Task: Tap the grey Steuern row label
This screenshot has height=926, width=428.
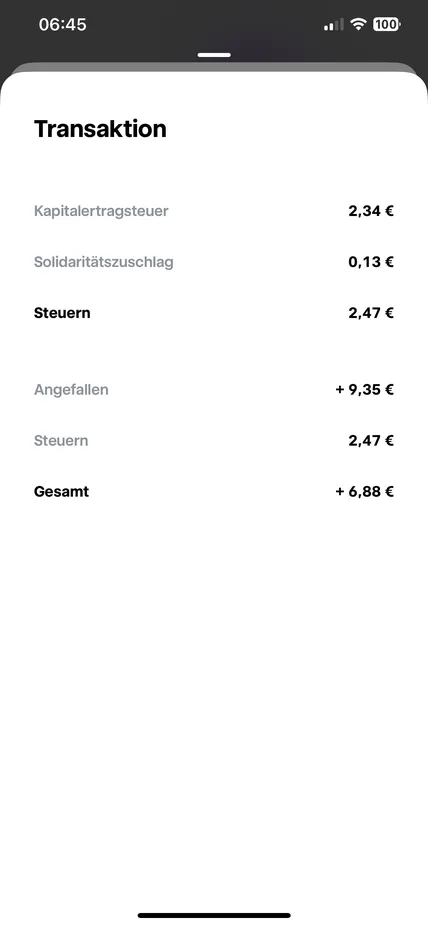Action: click(x=61, y=441)
